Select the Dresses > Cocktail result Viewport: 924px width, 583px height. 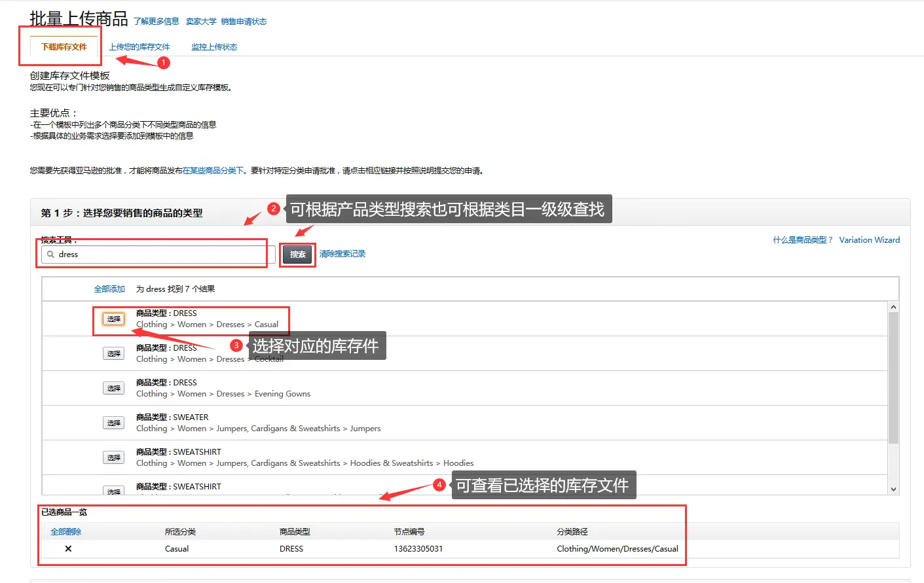(x=114, y=354)
